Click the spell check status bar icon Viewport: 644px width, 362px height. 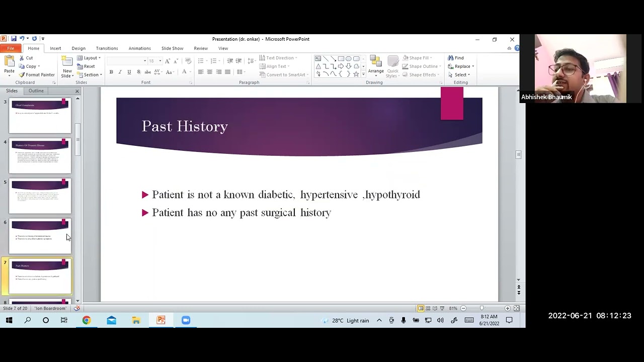[x=77, y=308]
